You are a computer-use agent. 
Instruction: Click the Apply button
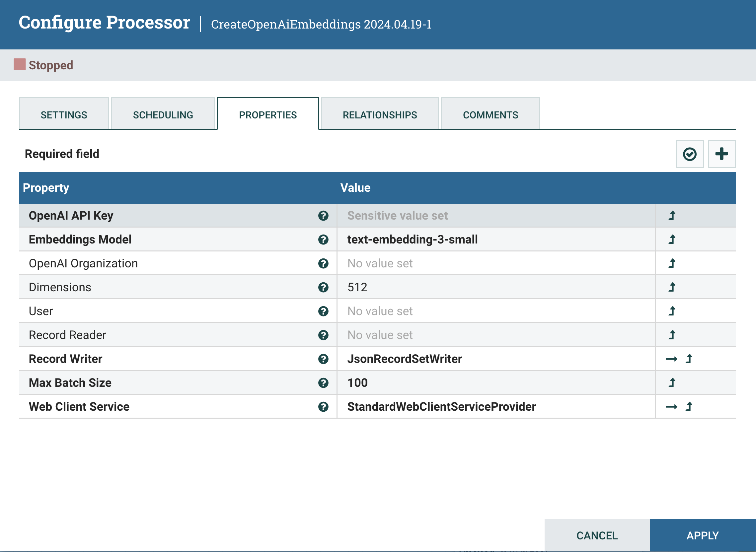coord(703,536)
